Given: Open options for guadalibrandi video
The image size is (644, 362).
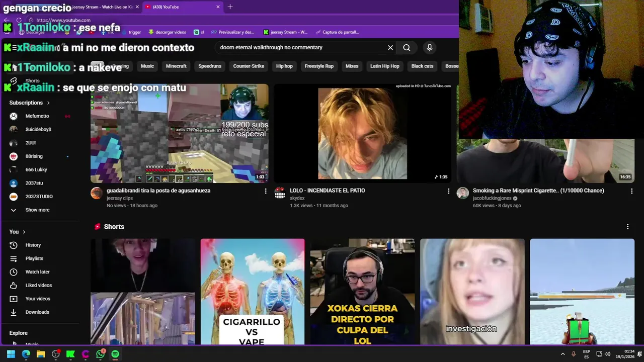Looking at the screenshot, I should (266, 191).
